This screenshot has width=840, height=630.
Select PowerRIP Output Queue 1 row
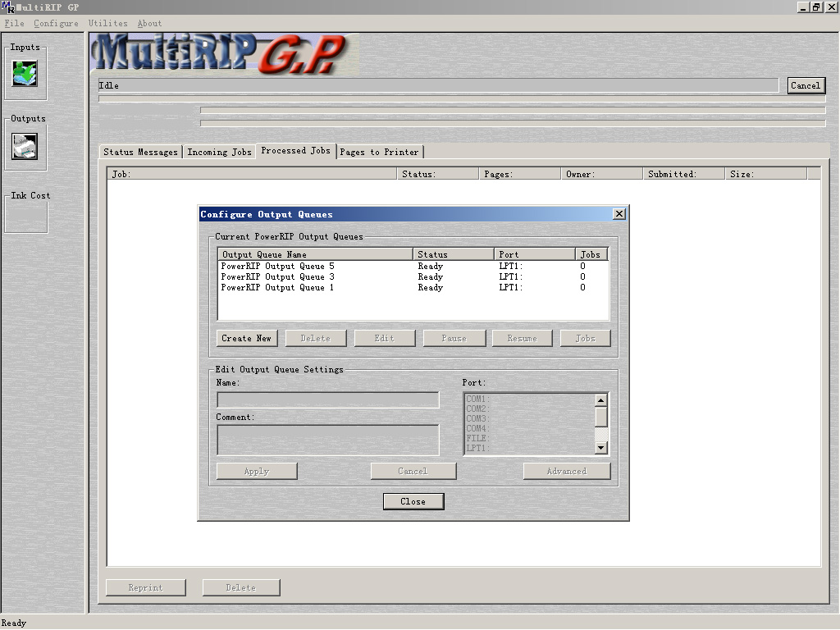tap(413, 288)
